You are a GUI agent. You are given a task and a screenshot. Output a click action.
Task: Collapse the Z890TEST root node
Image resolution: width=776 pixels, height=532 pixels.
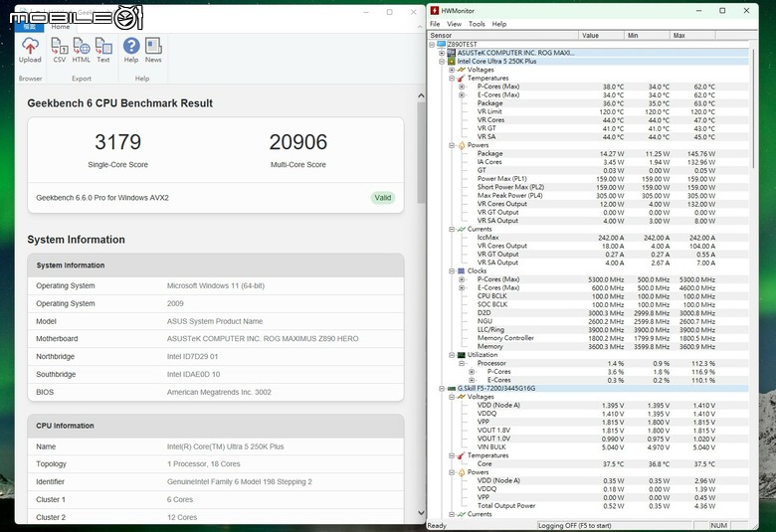(x=432, y=45)
